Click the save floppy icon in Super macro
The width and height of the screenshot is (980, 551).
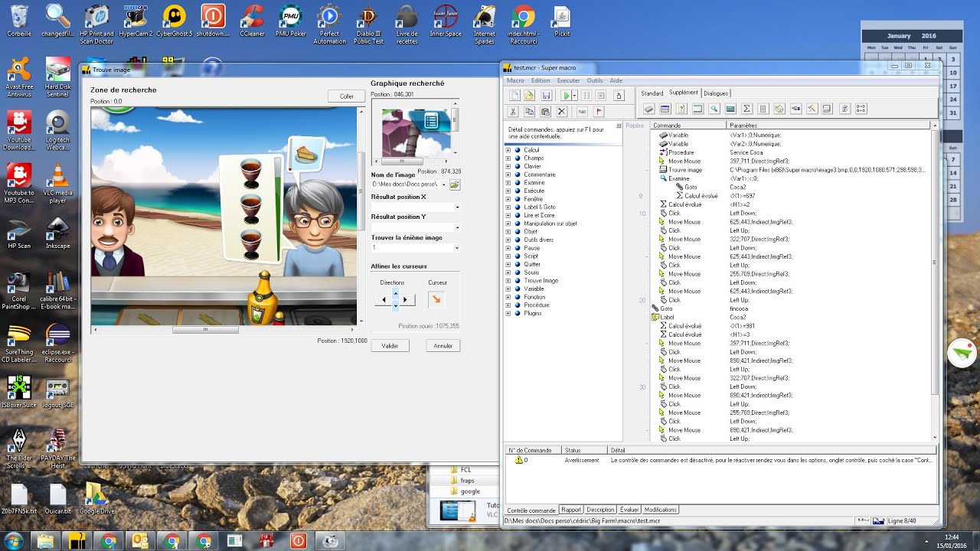point(546,96)
